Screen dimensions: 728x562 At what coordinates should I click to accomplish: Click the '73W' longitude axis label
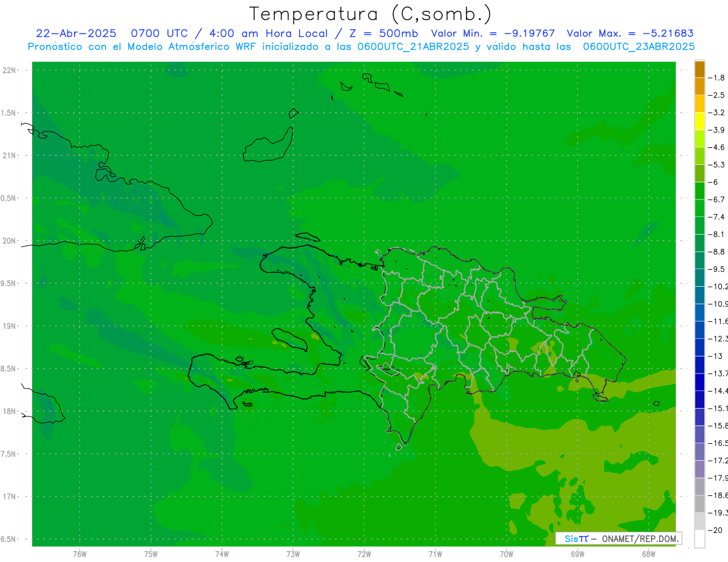tap(293, 554)
